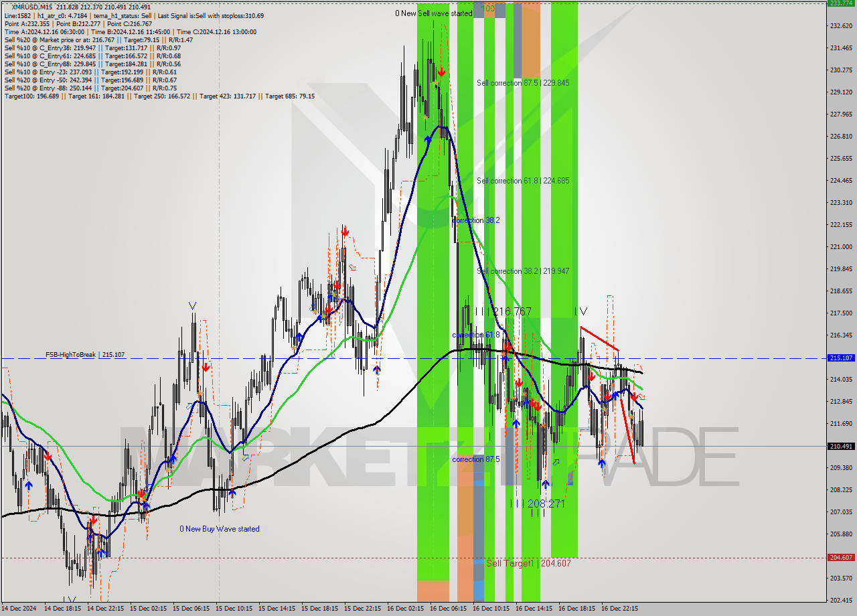Select the '0 New Sell wave started' text
Viewport: 857px width, 616px height.
pyautogui.click(x=433, y=13)
